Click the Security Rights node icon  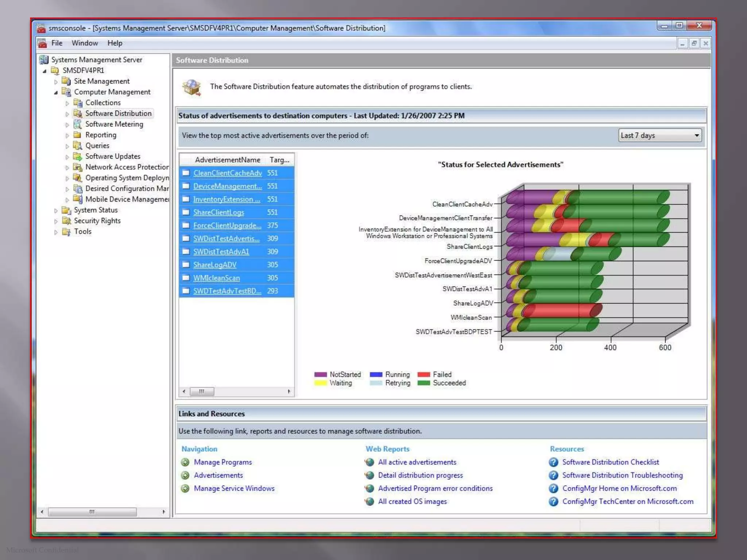(66, 221)
